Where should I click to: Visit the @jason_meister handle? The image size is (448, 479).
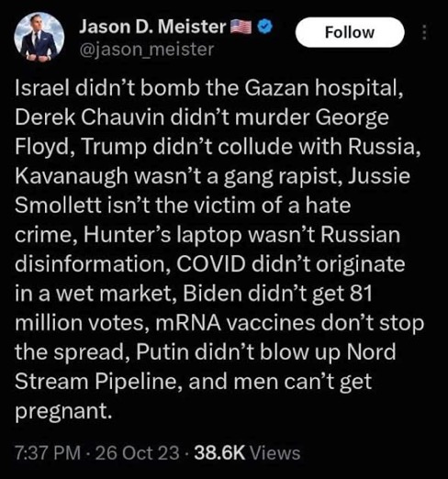coord(147,50)
